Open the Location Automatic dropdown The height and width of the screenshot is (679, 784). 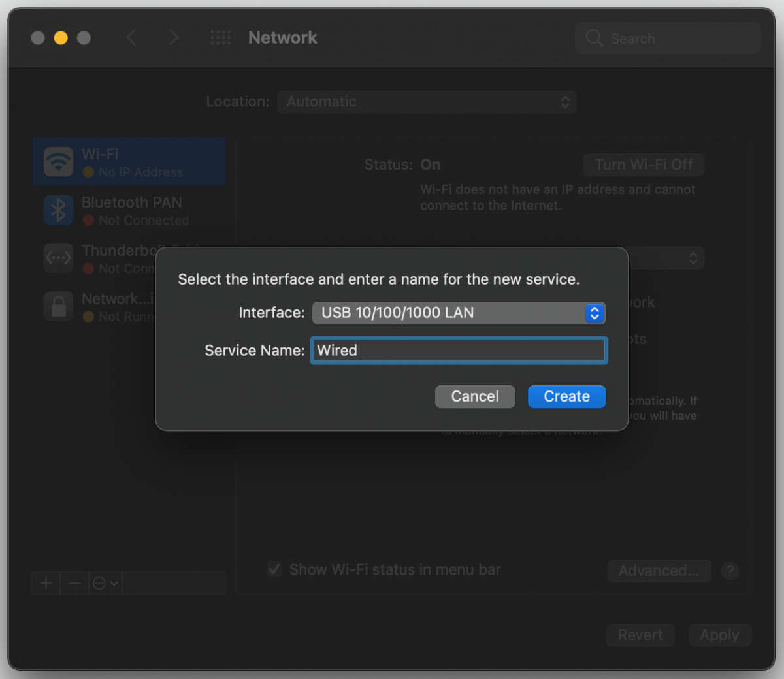tap(427, 102)
